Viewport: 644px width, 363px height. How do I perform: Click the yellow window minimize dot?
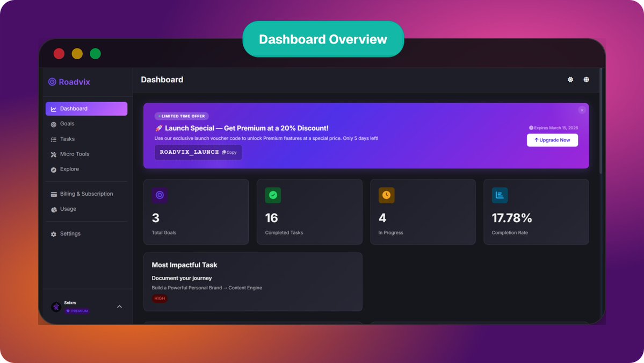[x=77, y=54]
